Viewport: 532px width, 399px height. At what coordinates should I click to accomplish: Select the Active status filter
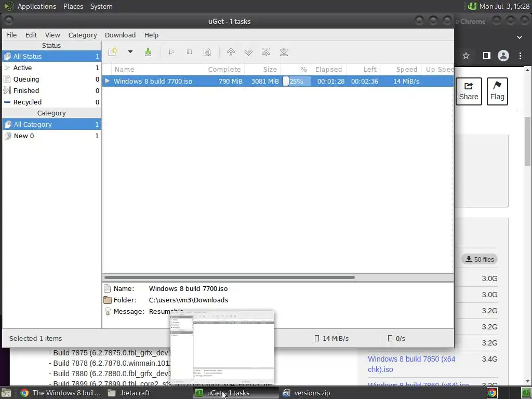pyautogui.click(x=51, y=68)
